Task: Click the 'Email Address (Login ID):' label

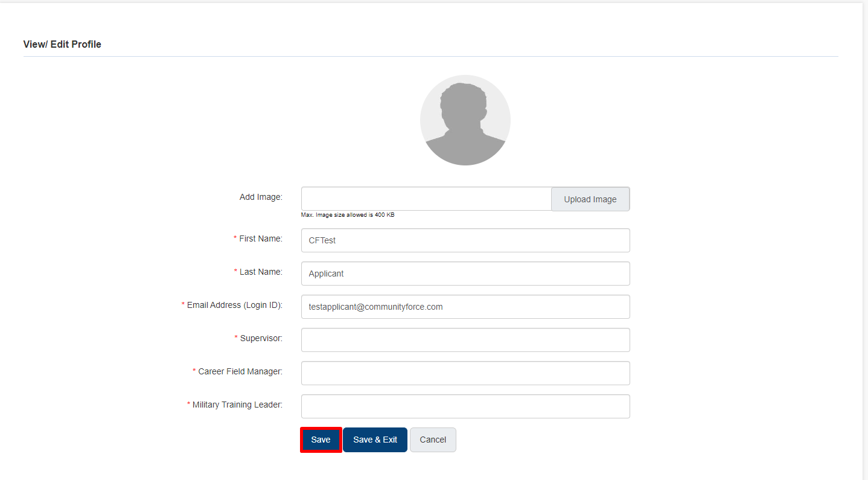Action: 235,305
